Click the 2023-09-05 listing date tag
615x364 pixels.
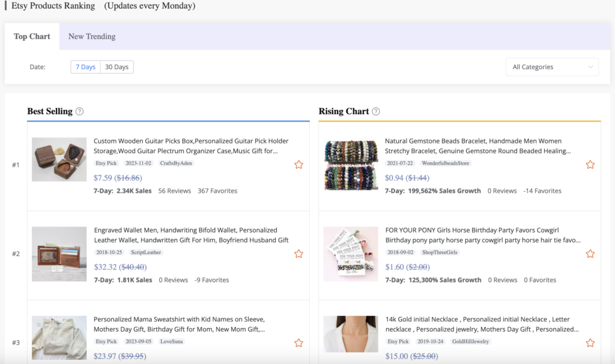pyautogui.click(x=139, y=341)
